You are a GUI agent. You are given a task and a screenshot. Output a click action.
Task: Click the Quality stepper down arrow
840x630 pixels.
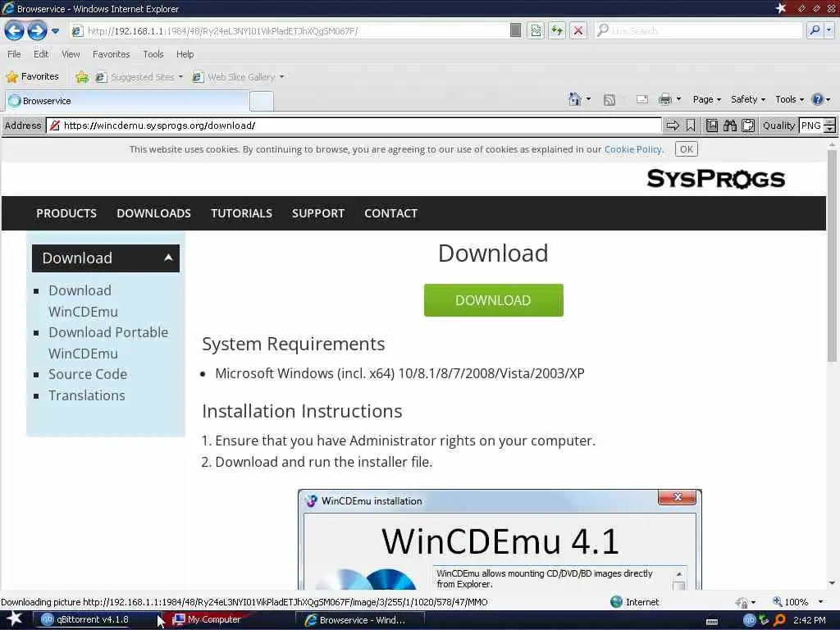tap(829, 129)
